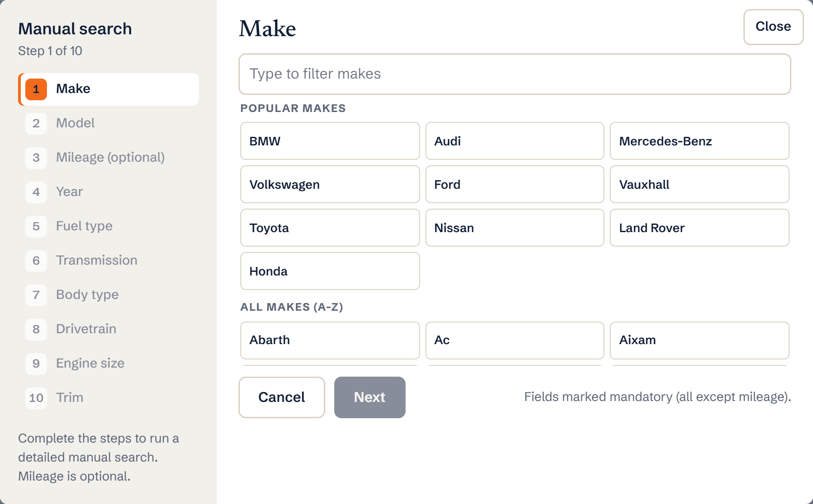Jump to the Year step
The image size is (813, 504).
[108, 192]
